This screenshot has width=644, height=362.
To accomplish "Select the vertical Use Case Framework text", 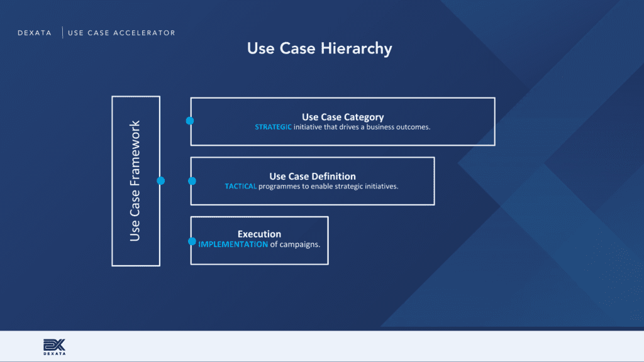I will [135, 181].
